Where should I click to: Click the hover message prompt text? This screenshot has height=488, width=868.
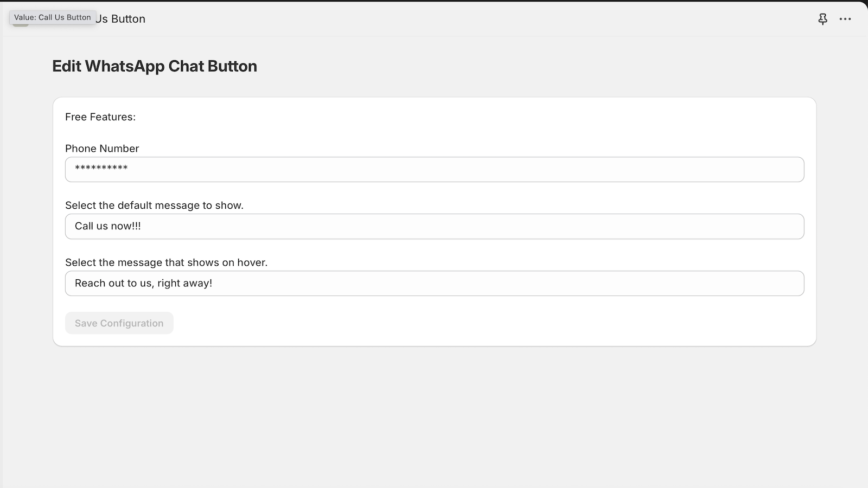tap(166, 262)
